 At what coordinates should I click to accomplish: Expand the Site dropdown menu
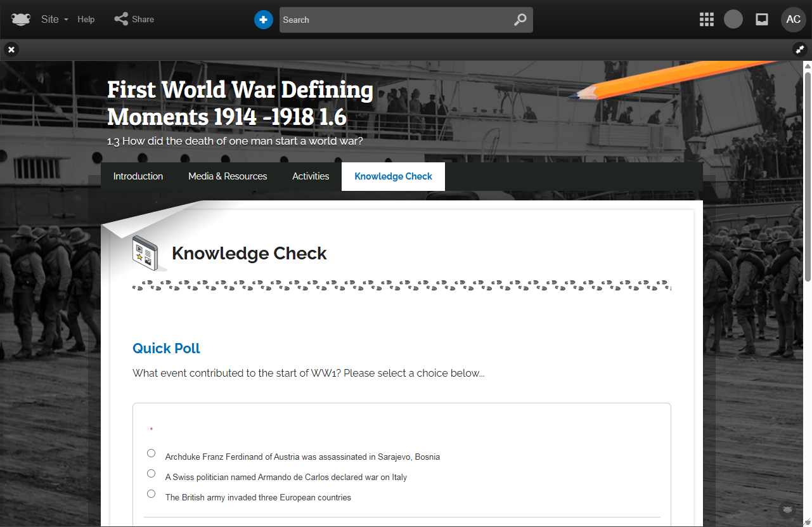coord(55,20)
